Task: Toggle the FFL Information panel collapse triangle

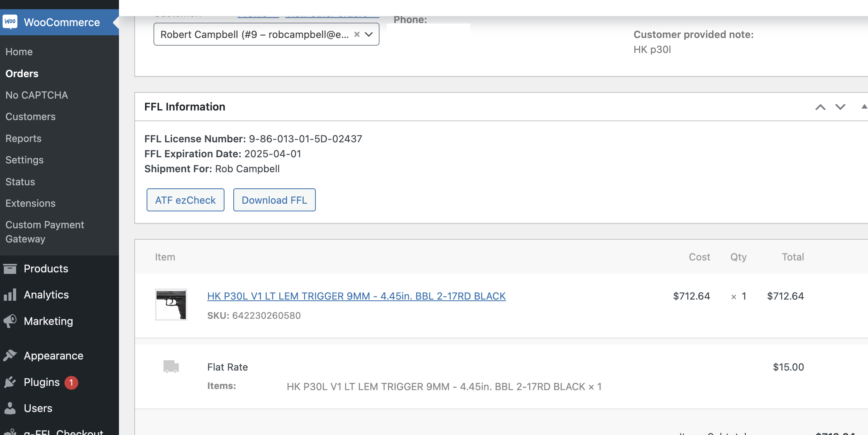Action: tap(864, 107)
